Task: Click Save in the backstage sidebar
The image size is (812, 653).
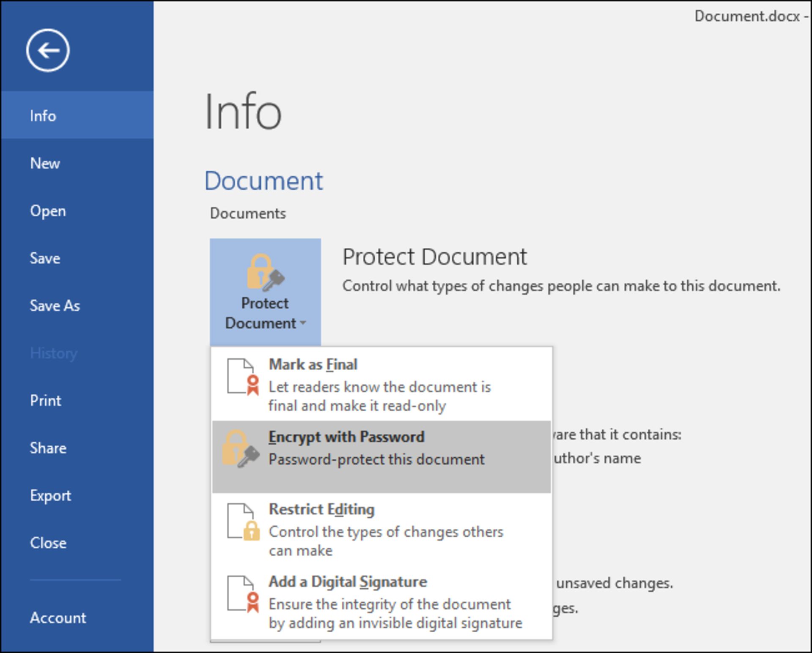Action: tap(45, 258)
